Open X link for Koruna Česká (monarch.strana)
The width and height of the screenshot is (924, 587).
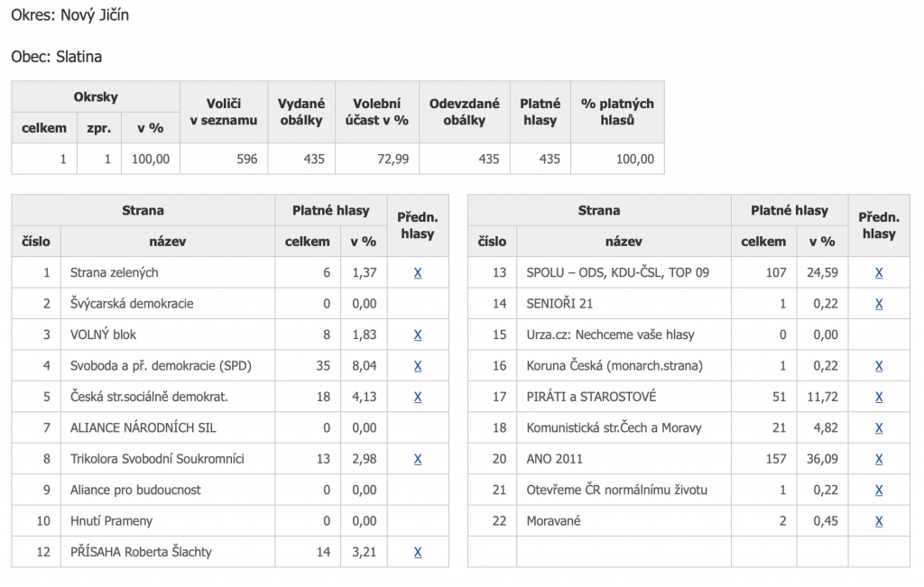[x=879, y=365]
